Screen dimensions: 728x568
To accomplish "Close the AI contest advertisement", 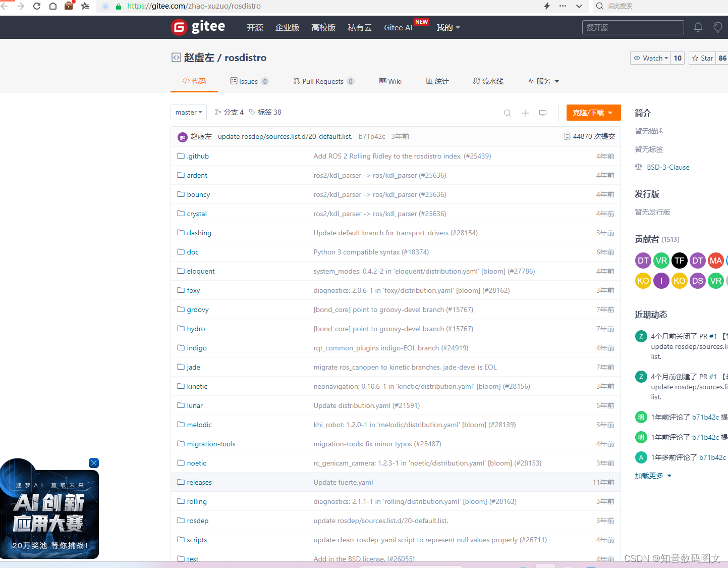I will (x=94, y=463).
